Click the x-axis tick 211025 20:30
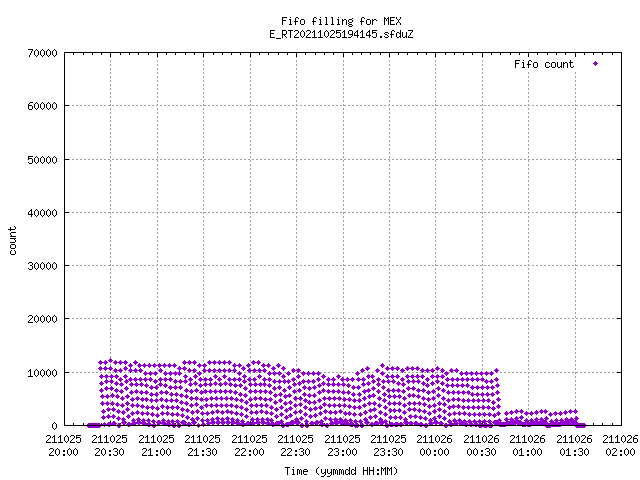Image resolution: width=640 pixels, height=480 pixels. (109, 446)
